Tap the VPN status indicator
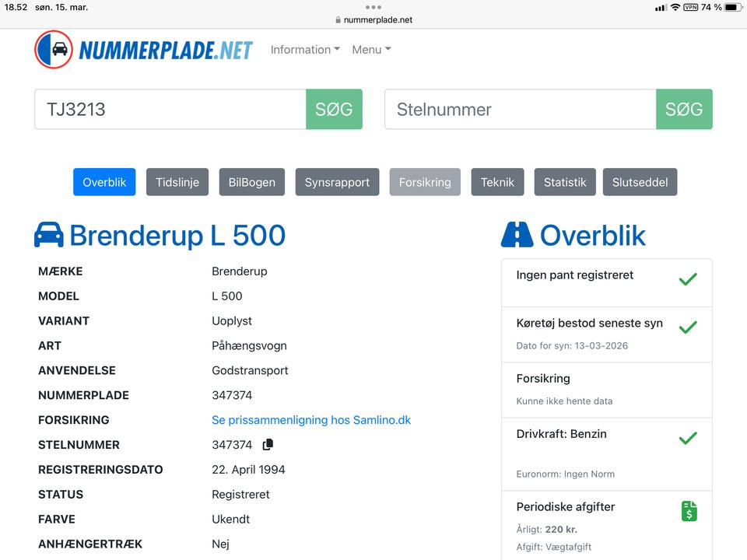 click(x=690, y=7)
